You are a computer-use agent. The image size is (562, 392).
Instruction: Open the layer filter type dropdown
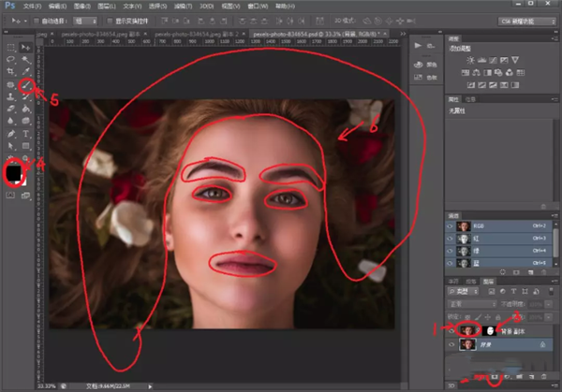463,291
